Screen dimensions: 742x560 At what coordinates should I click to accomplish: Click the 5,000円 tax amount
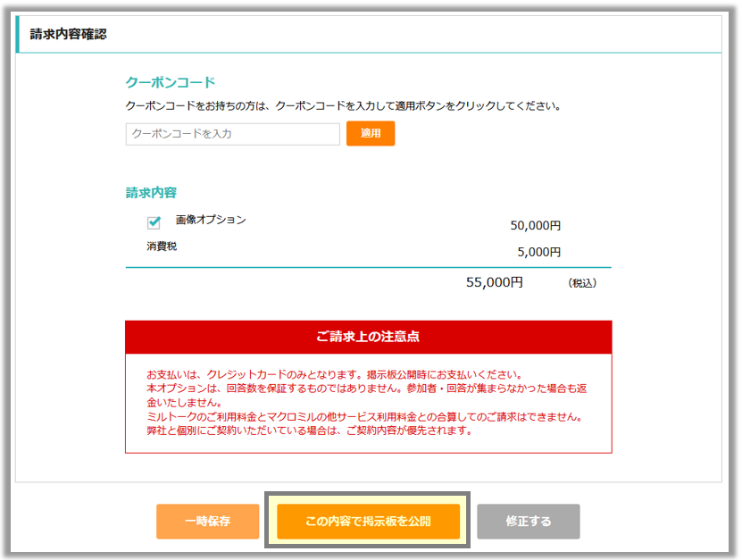point(538,252)
